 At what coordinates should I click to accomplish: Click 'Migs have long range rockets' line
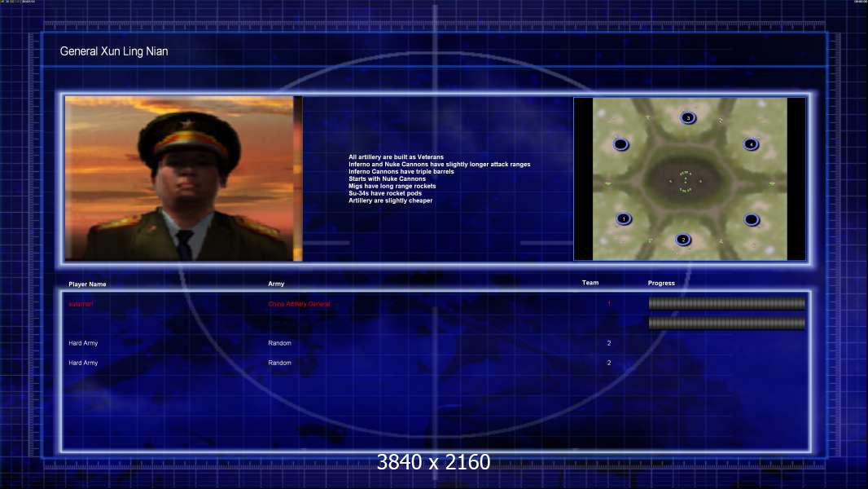(x=392, y=186)
